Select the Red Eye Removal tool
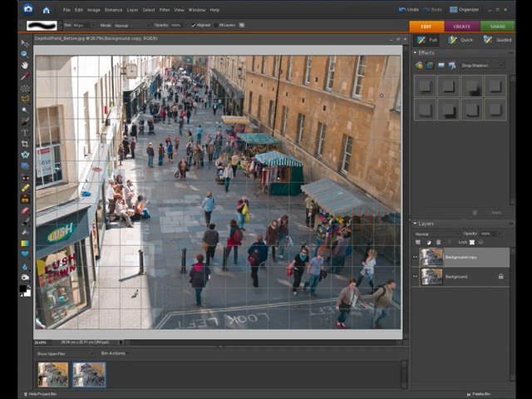532x399 pixels. pos(25,177)
